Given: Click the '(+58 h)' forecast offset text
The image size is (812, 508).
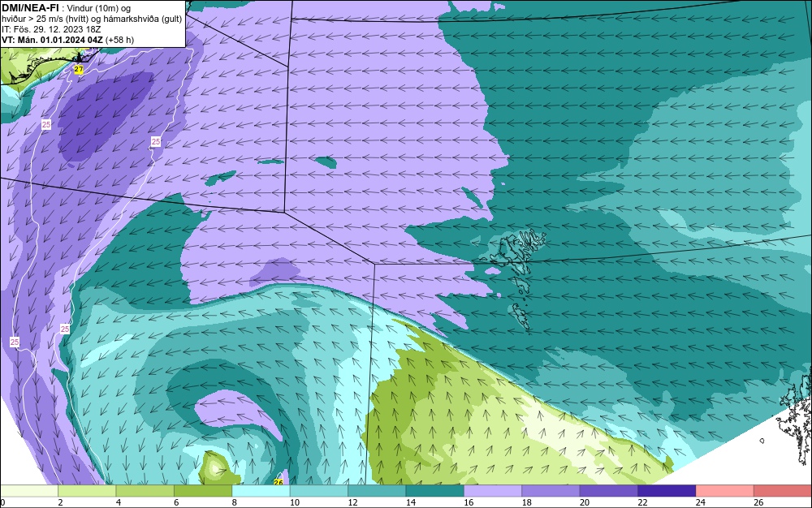Looking at the screenshot, I should tap(119, 40).
